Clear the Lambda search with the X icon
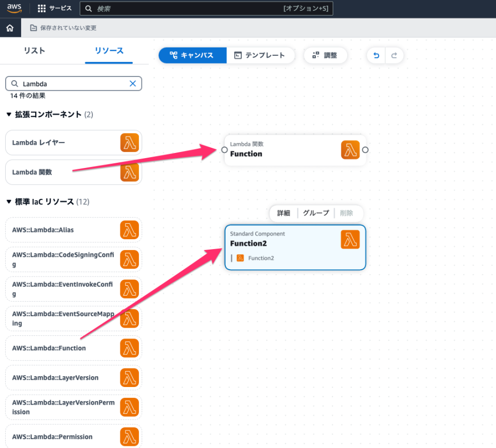 click(x=133, y=83)
